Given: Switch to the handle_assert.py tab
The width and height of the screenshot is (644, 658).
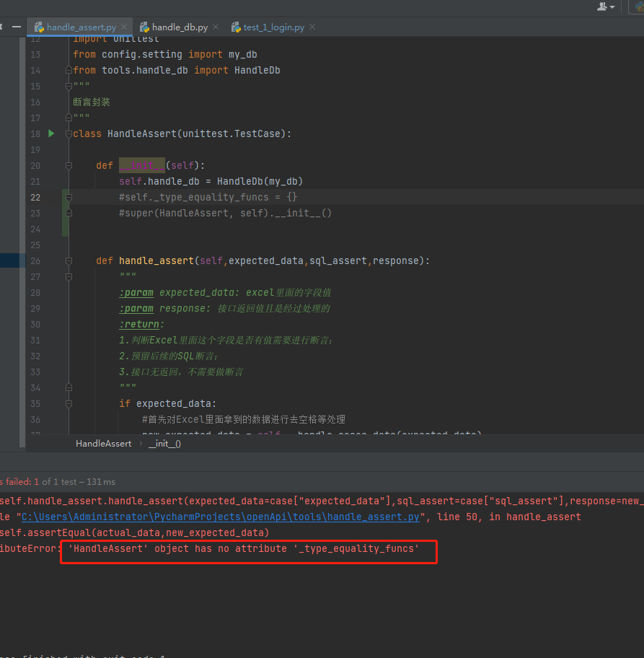Looking at the screenshot, I should pos(81,27).
